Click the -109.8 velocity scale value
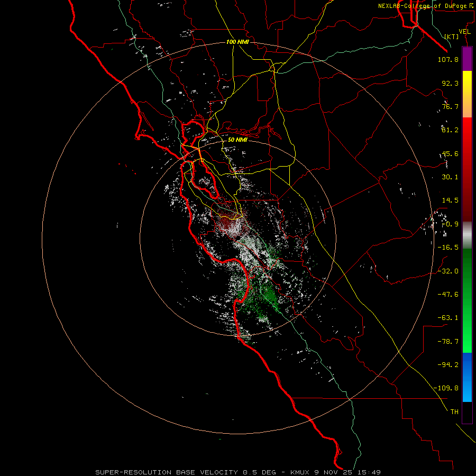 coord(446,388)
